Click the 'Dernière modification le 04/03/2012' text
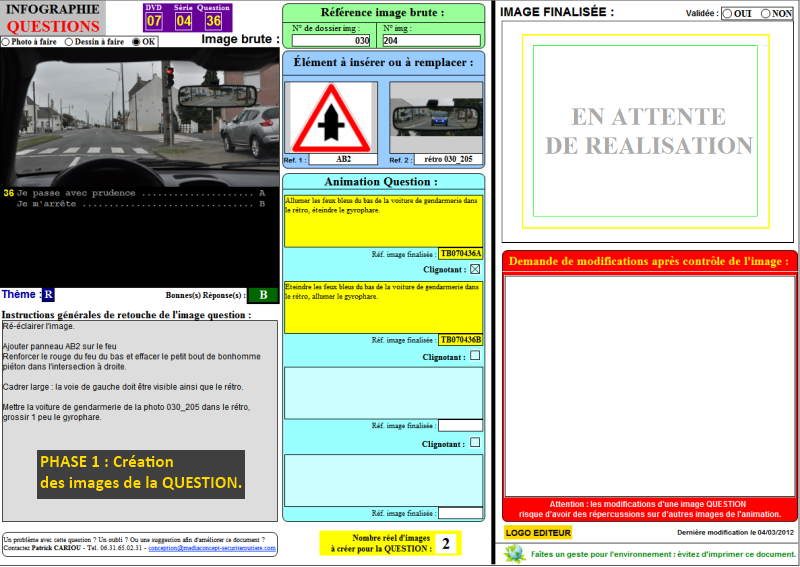The image size is (800, 567). tap(735, 532)
